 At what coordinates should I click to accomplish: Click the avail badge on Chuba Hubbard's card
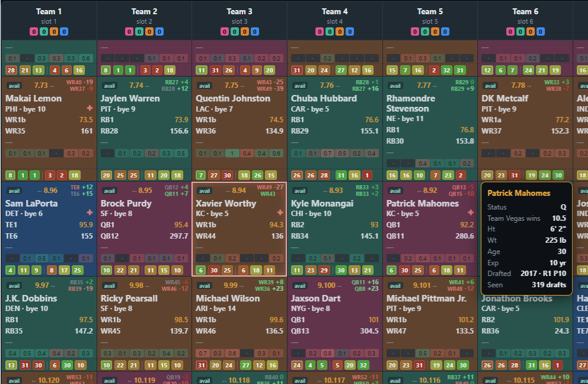pos(300,86)
